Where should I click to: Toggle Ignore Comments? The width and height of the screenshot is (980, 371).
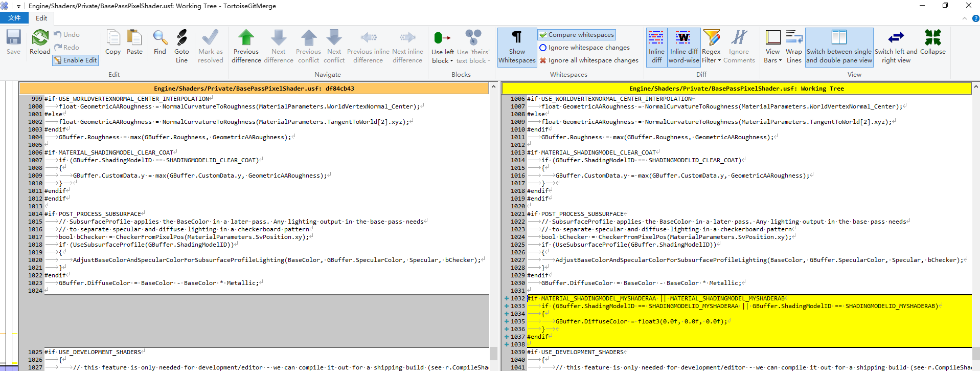pos(739,46)
